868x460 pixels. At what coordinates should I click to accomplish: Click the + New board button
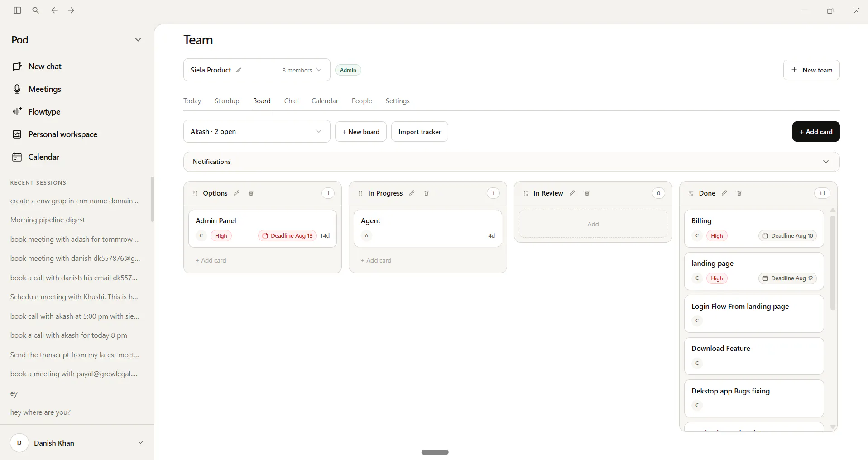(x=361, y=132)
